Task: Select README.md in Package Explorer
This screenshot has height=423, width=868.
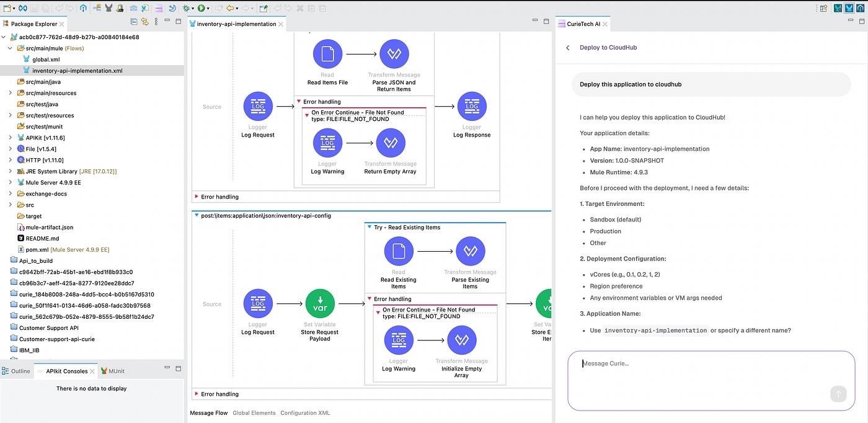Action: click(x=38, y=238)
